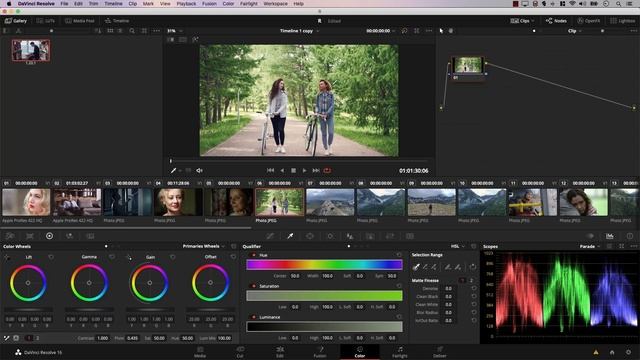Open the Clips filter dropdown
Image resolution: width=640 pixels, height=360 pixels.
click(522, 21)
